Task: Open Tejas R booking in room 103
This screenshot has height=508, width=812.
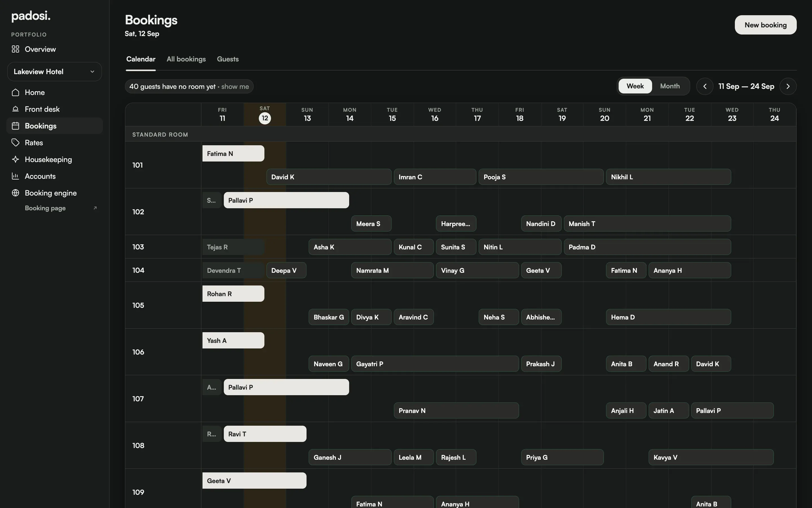Action: click(233, 247)
